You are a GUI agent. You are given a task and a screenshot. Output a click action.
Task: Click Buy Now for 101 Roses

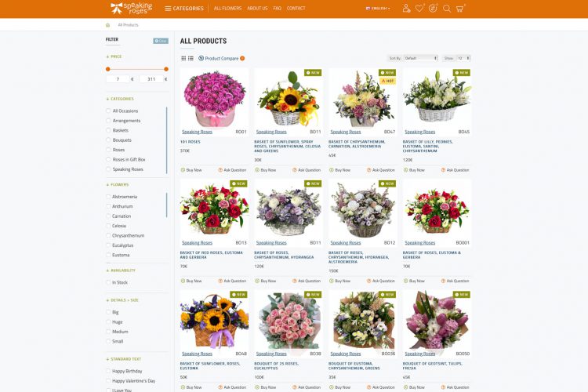[x=191, y=170]
